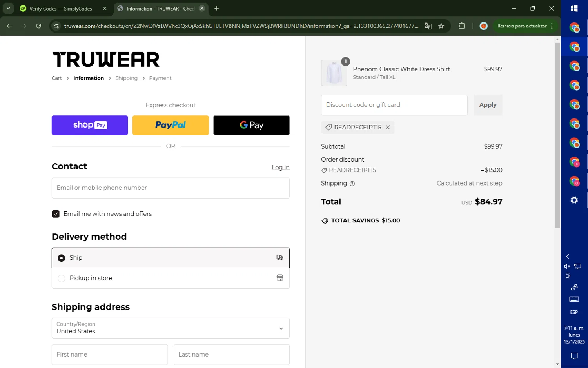Open the Chrome profile avatar
Viewport: 588px width, 368px height.
point(484,26)
